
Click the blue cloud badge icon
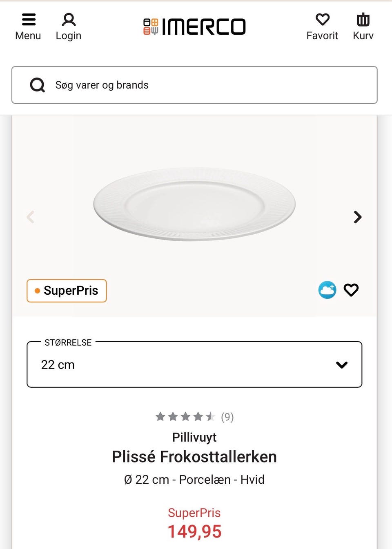click(x=327, y=290)
